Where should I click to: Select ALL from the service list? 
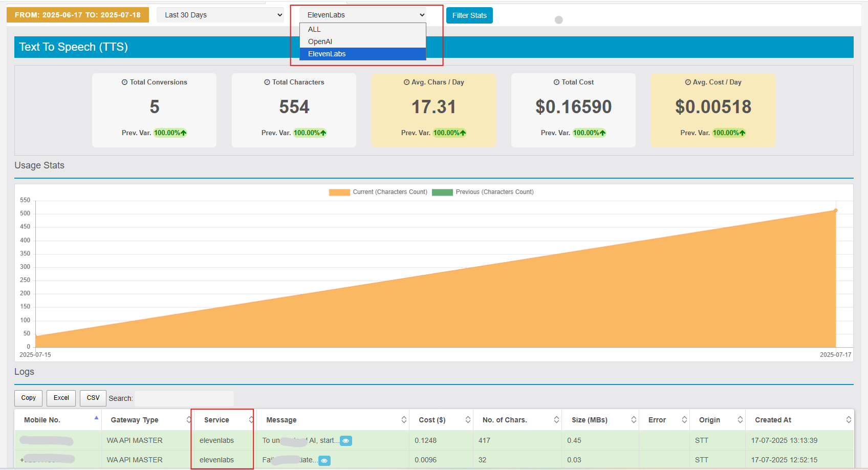click(x=314, y=29)
